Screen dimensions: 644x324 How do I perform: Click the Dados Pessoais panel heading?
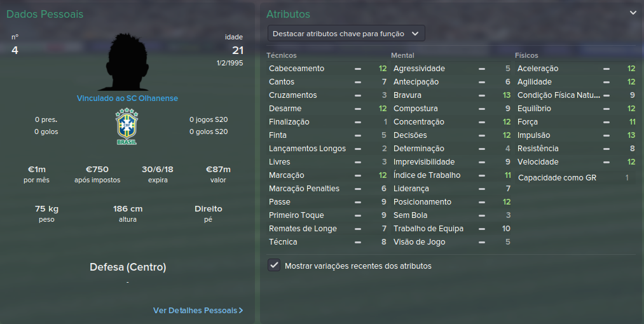45,14
